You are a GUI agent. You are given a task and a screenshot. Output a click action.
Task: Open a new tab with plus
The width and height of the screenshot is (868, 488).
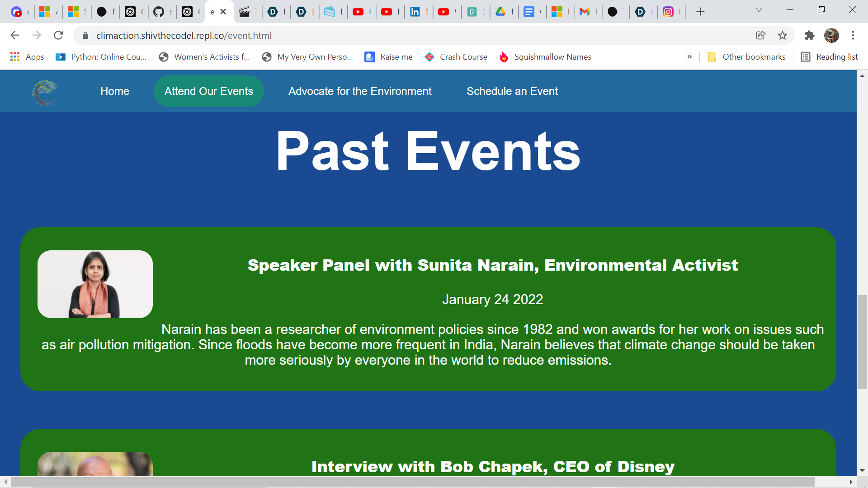click(x=700, y=12)
